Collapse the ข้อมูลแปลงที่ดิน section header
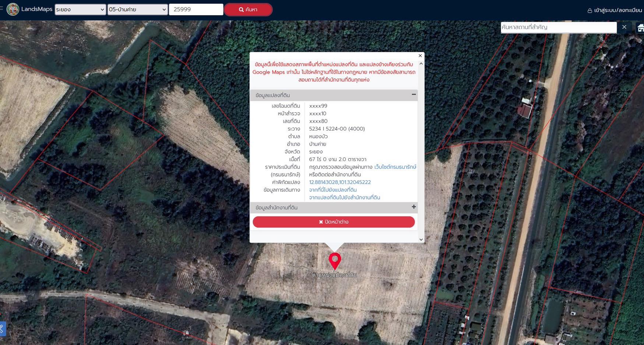The width and height of the screenshot is (644, 345). click(x=334, y=95)
